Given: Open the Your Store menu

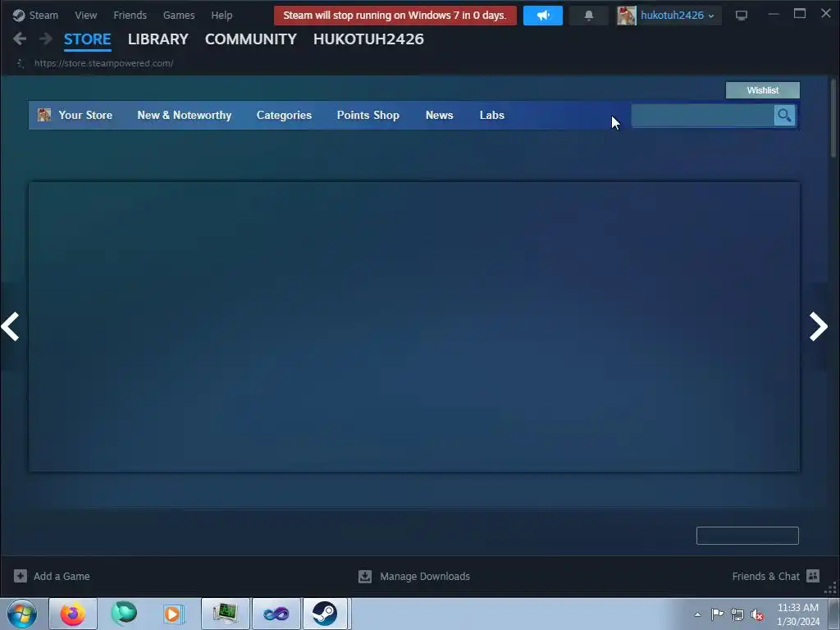Looking at the screenshot, I should pos(85,115).
